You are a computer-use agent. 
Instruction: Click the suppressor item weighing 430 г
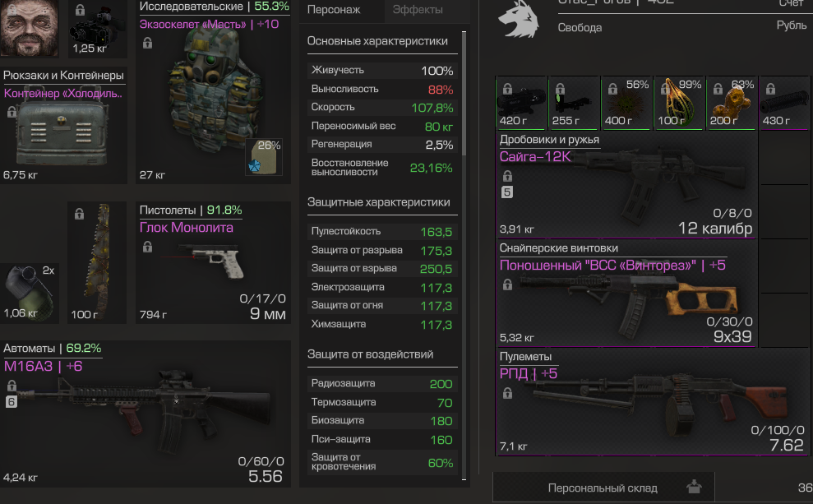pos(784,103)
